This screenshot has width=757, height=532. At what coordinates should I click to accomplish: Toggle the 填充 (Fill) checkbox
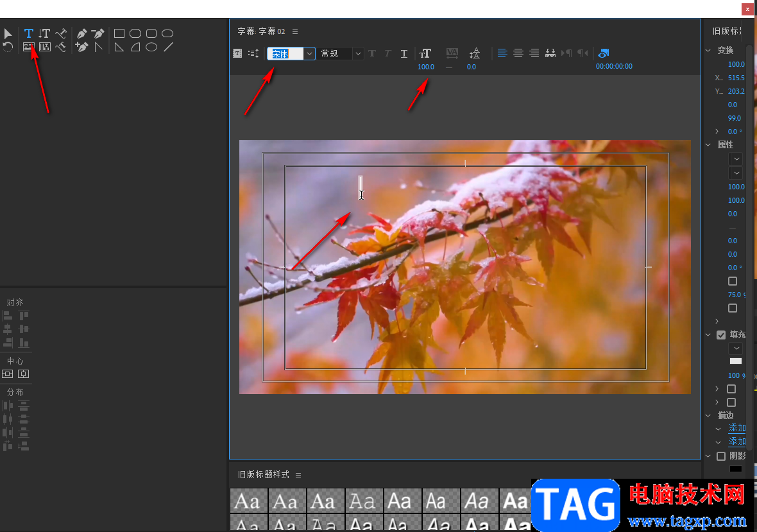coord(721,334)
